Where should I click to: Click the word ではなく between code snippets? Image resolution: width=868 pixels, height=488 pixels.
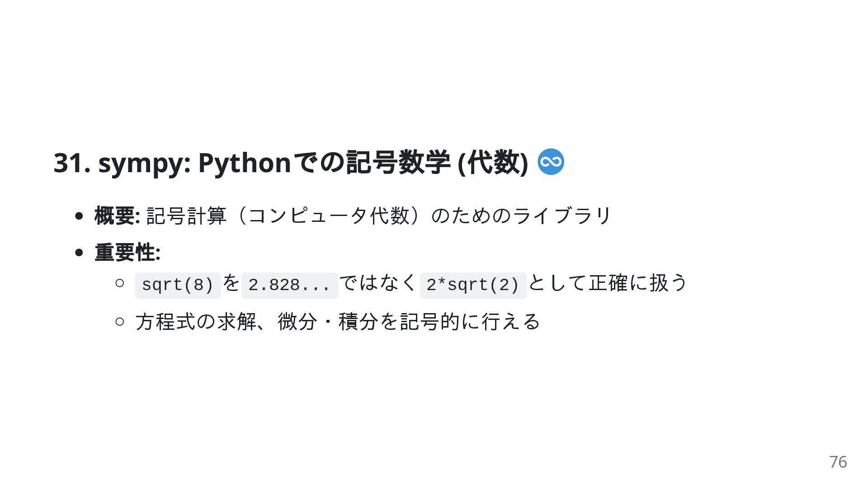pos(378,283)
